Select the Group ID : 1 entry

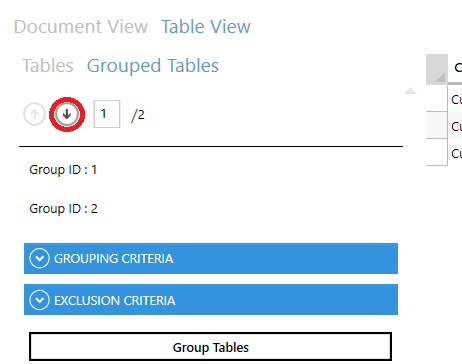coord(63,170)
